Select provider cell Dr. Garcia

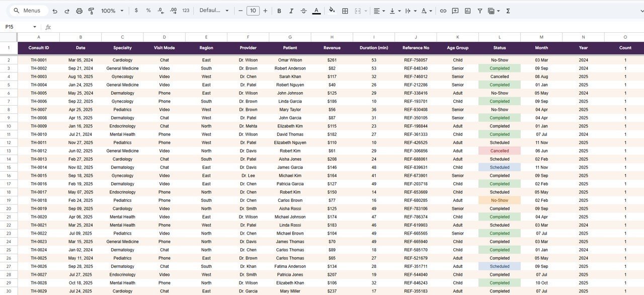(248, 291)
